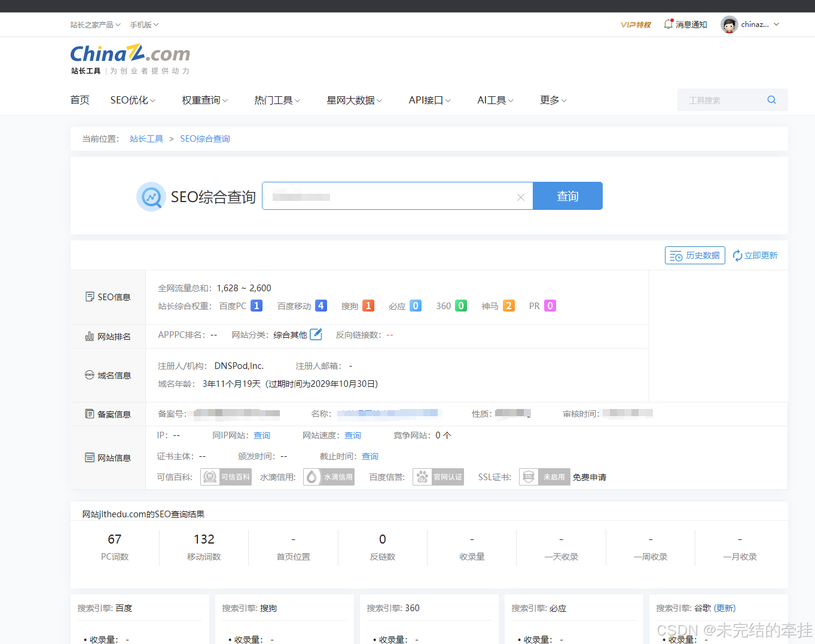Viewport: 815px width, 644px height.
Task: Click the 搜狗 weight badge 1
Action: (x=368, y=306)
